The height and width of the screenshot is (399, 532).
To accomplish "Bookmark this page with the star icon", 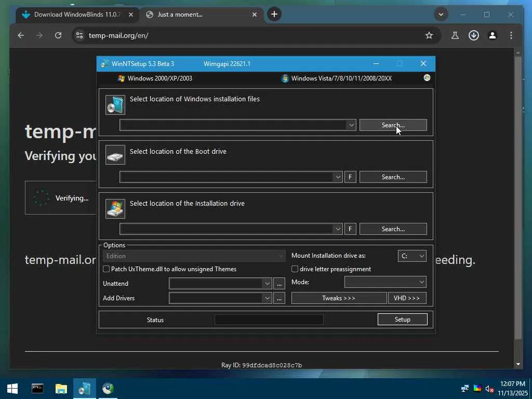I will point(429,35).
